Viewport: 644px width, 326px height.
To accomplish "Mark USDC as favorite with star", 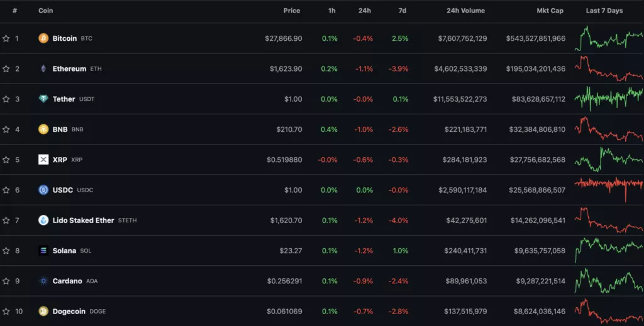I will coord(6,190).
